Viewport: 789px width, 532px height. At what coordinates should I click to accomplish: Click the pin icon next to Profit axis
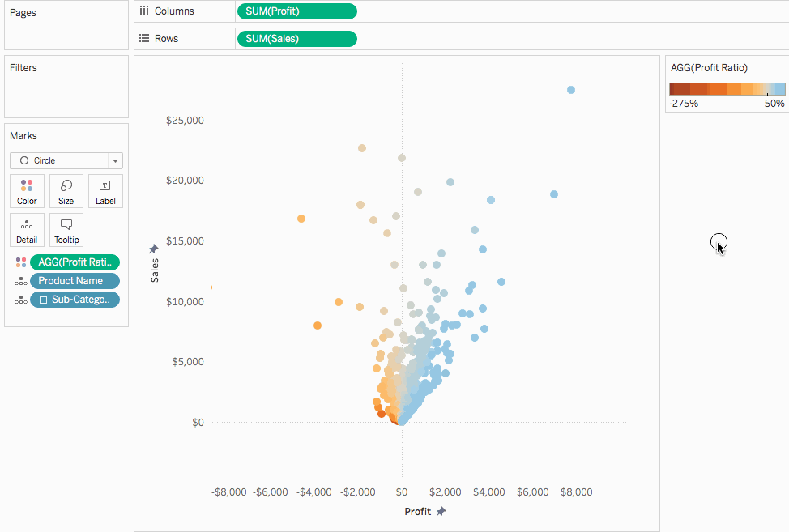click(441, 512)
